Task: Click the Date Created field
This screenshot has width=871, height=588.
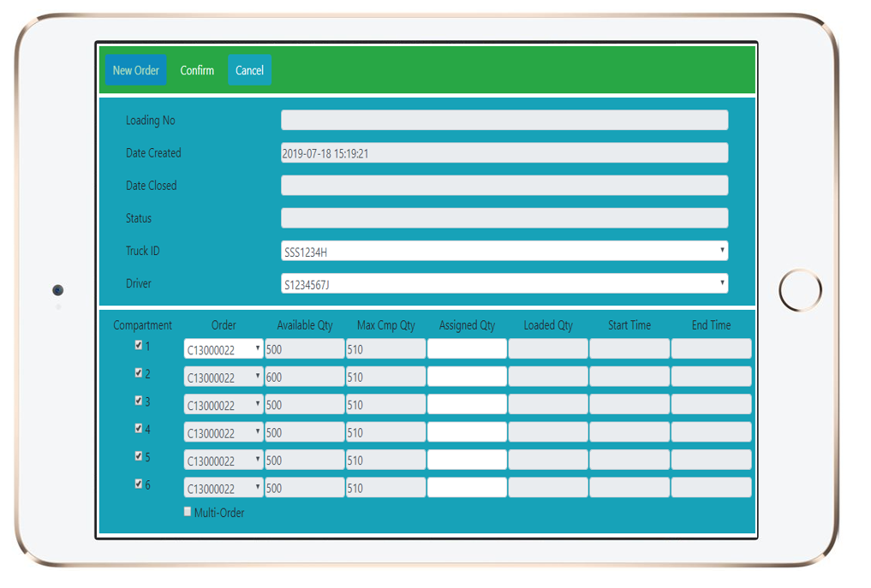Action: 504,153
